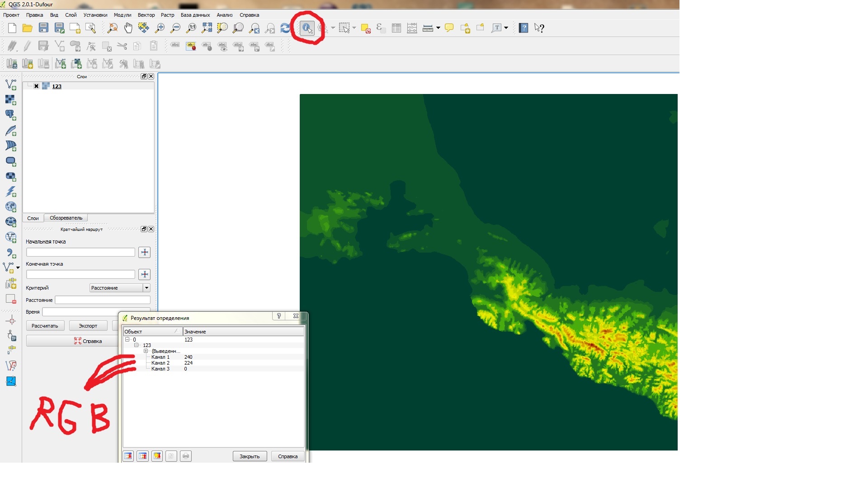
Task: Select the Identify Features tool
Action: point(307,28)
